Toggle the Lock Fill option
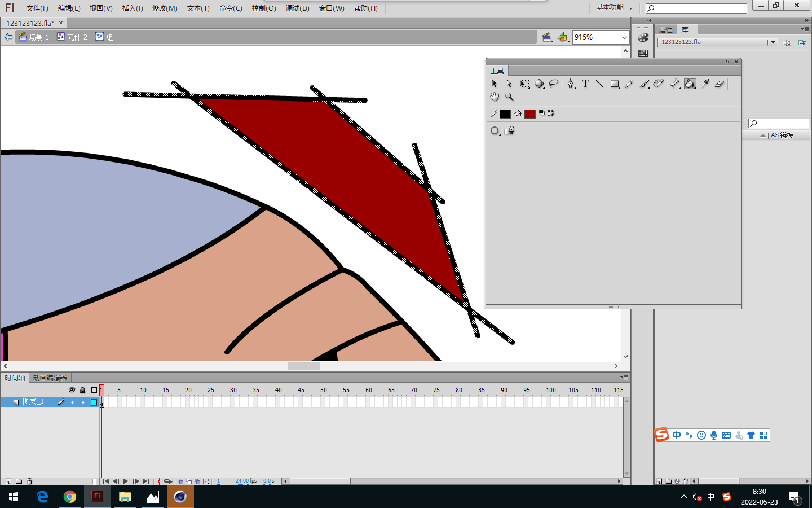 point(509,130)
